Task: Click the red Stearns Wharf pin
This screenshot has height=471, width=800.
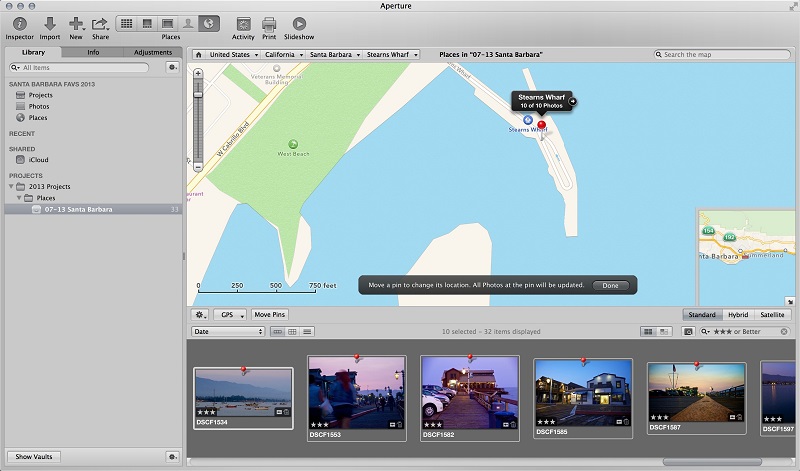Action: (541, 125)
